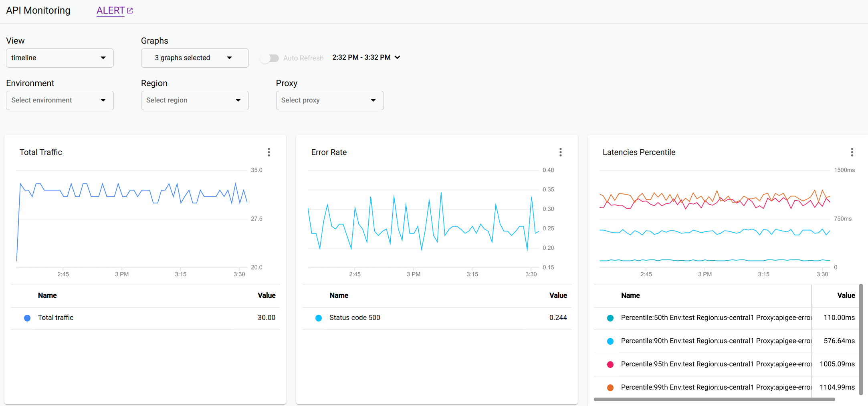Open the Total Traffic graph options menu
The width and height of the screenshot is (868, 406).
pyautogui.click(x=268, y=152)
